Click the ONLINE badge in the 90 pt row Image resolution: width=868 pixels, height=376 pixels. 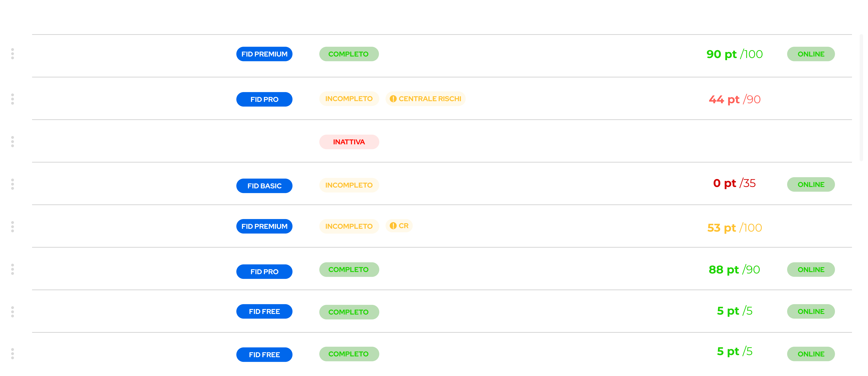(x=811, y=54)
